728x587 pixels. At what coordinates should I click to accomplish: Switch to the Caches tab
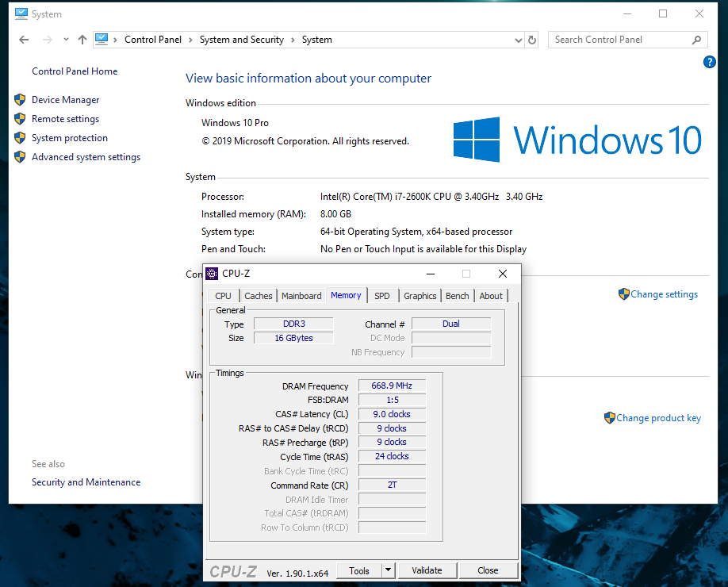259,296
